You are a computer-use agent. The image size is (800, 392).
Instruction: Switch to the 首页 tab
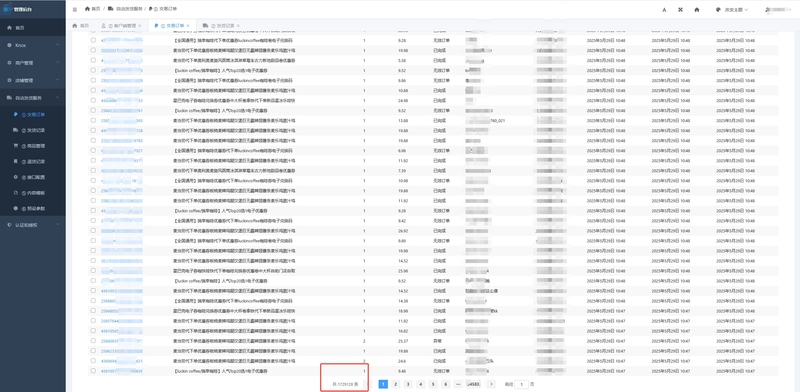(81, 26)
